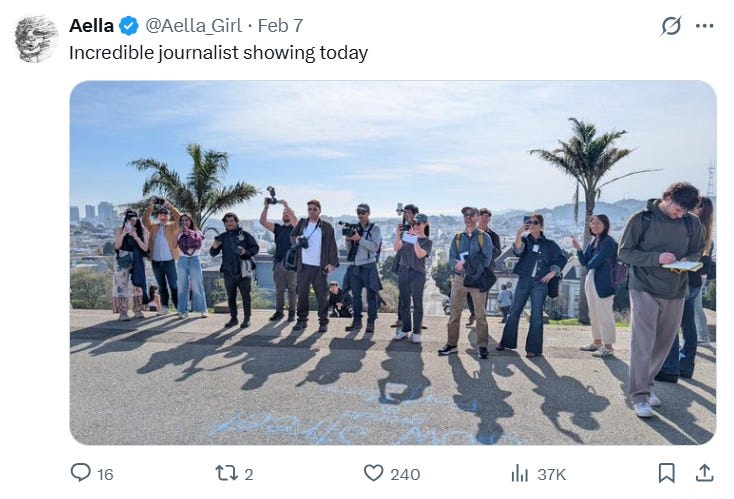Click the Grok explain icon
Image resolution: width=734 pixels, height=499 pixels.
pos(671,26)
